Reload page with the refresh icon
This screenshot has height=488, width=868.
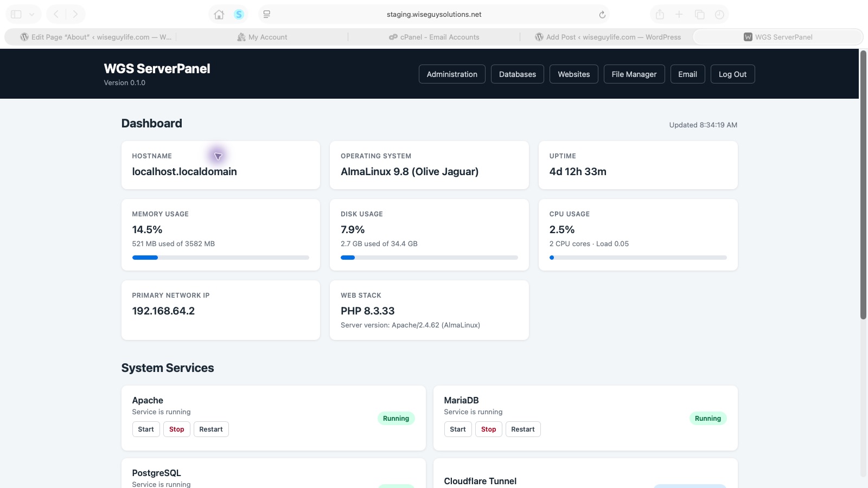tap(602, 15)
